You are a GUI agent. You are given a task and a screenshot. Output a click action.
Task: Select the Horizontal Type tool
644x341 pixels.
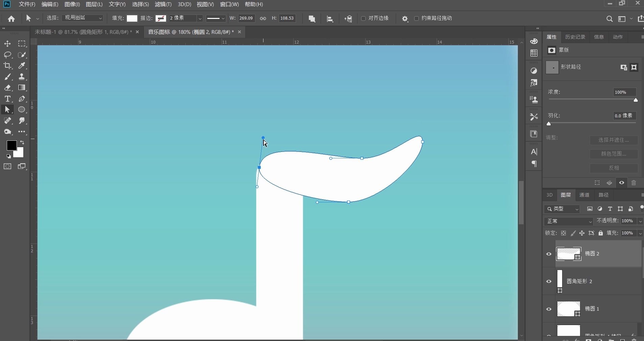[7, 99]
